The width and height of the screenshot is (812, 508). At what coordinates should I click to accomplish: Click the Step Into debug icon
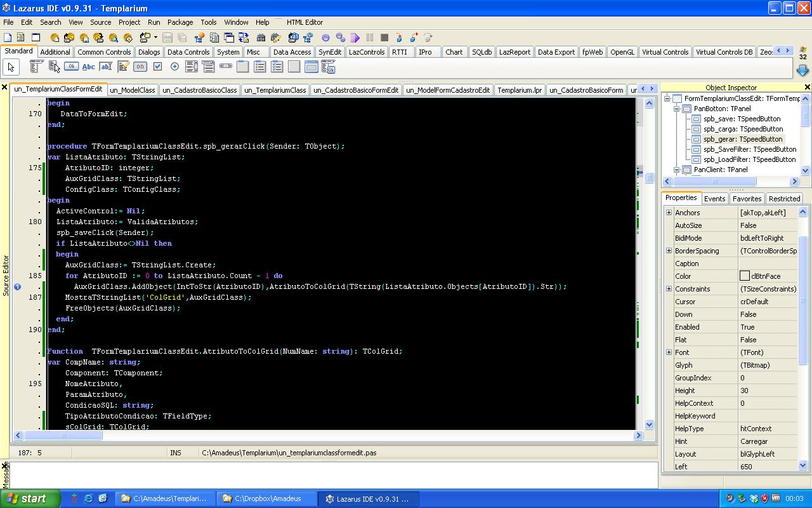[x=399, y=37]
